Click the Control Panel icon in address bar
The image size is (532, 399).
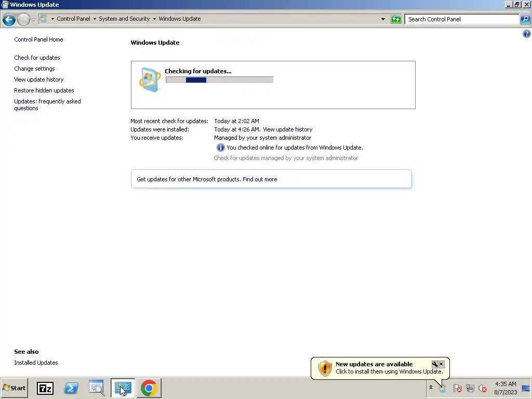click(x=44, y=19)
